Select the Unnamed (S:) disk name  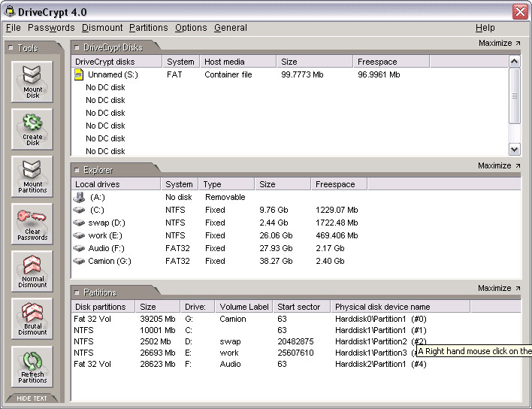[113, 74]
